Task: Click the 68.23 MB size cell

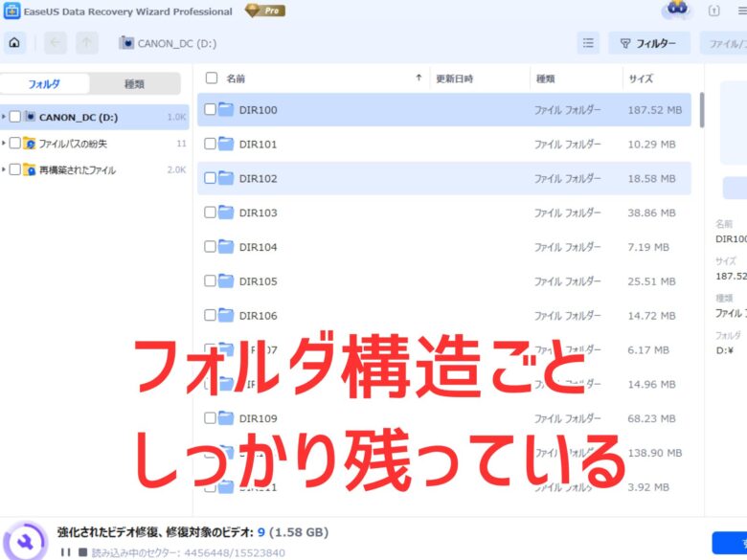Action: click(x=651, y=418)
